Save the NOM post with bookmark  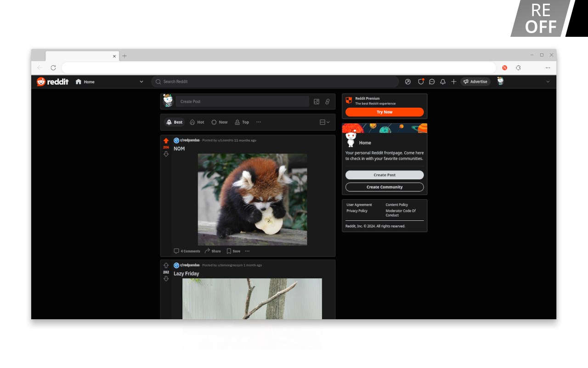click(x=233, y=251)
